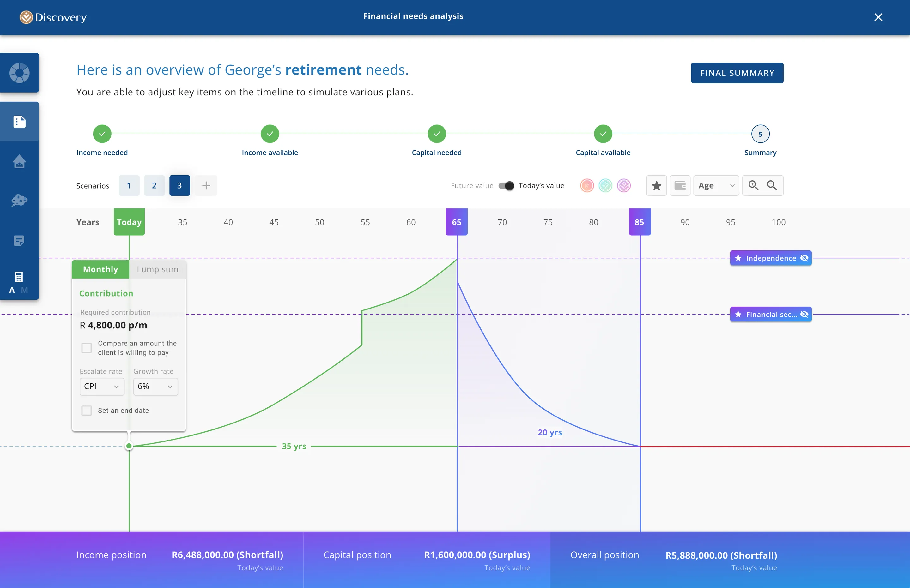Select the orange color swatch
910x588 pixels.
tap(587, 186)
